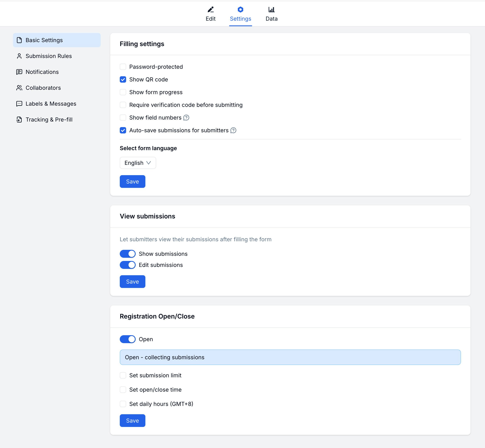
Task: Click help icon beside Auto-save submissions
Action: pos(233,130)
